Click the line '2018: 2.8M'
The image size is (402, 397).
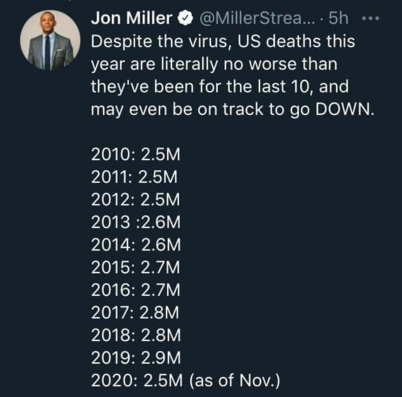point(136,335)
